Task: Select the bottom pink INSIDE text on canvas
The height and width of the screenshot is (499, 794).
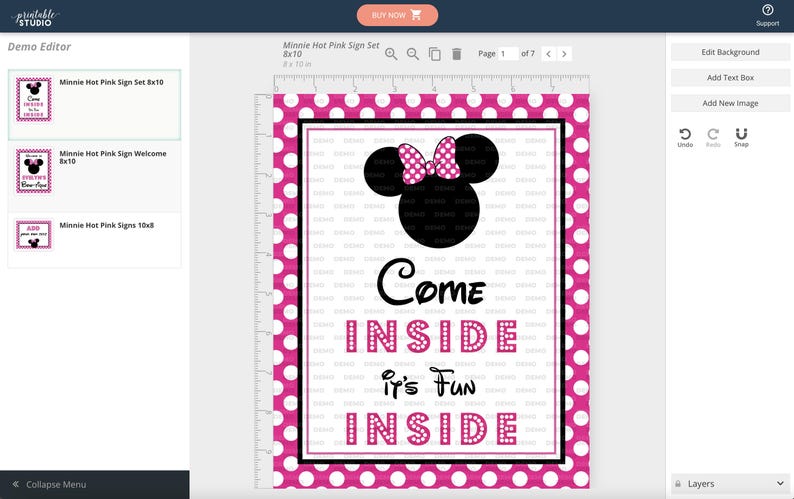Action: click(431, 429)
